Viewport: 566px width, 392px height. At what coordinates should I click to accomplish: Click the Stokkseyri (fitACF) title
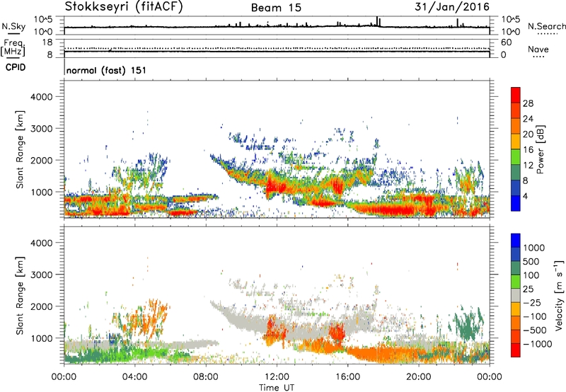[124, 7]
